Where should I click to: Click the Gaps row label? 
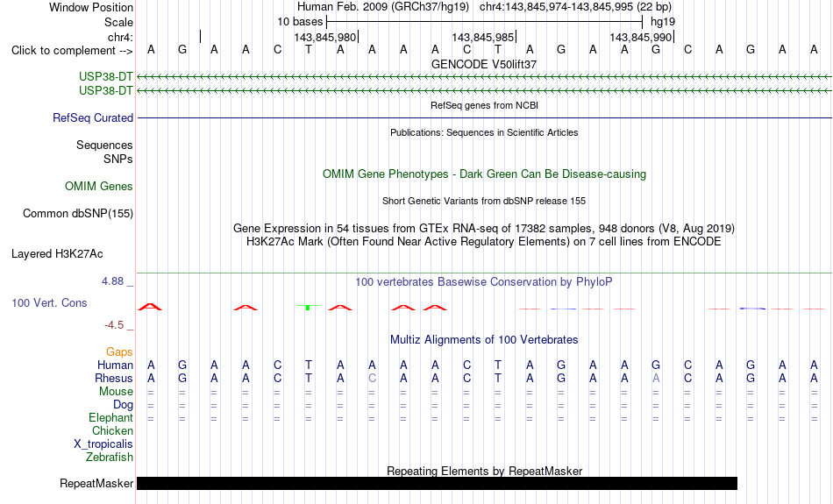[x=119, y=352]
